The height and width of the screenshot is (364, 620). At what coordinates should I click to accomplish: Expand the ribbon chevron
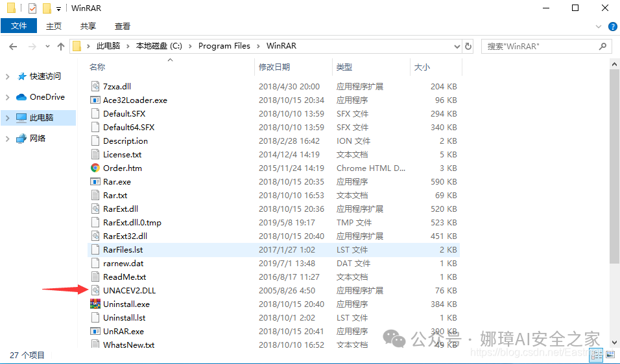point(598,27)
